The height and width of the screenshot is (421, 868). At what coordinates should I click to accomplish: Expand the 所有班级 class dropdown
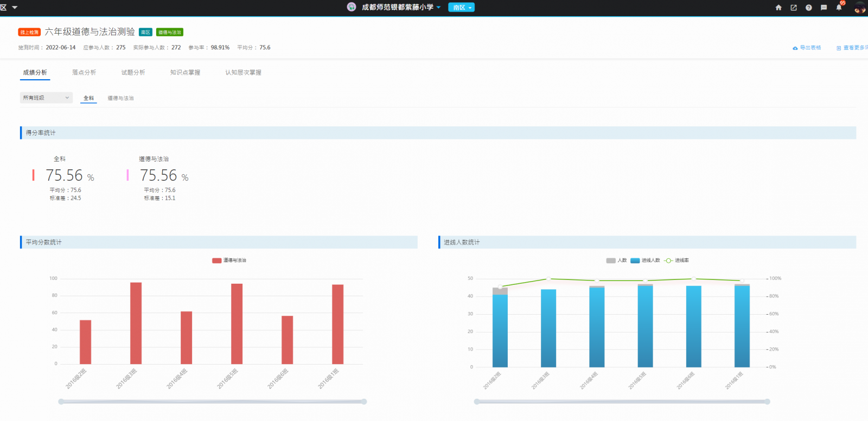pos(46,98)
